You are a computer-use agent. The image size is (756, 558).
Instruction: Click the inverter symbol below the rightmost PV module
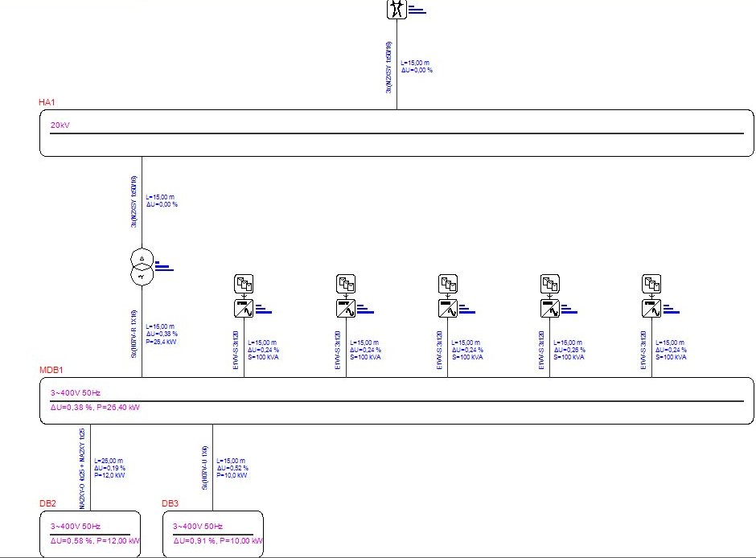coord(651,308)
